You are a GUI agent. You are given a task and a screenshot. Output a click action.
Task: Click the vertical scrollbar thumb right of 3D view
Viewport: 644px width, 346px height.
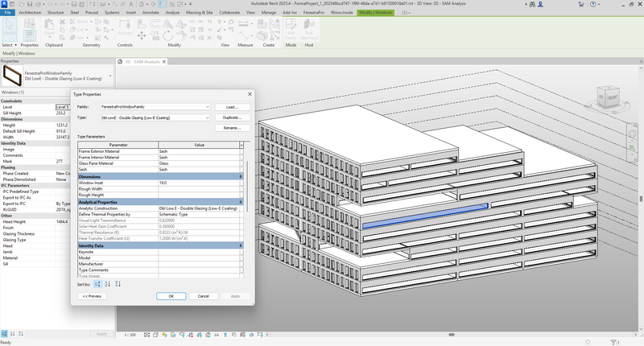tap(641, 199)
